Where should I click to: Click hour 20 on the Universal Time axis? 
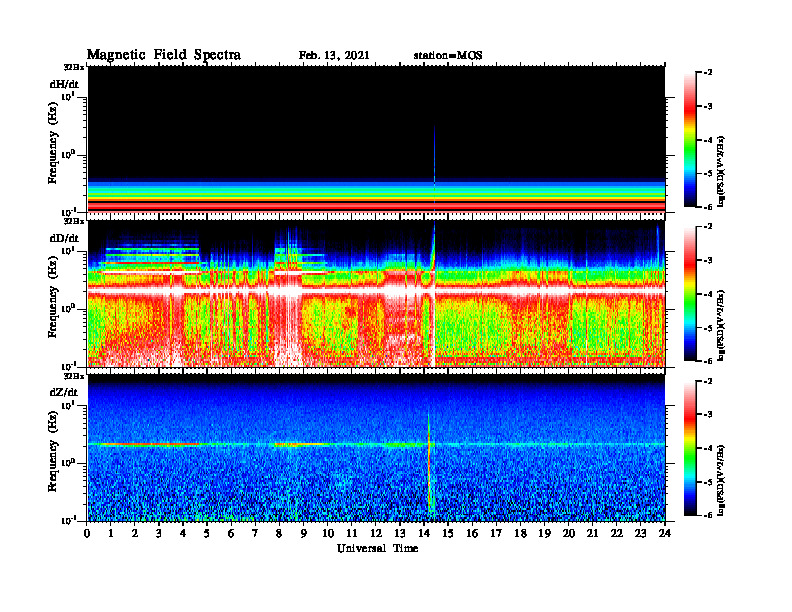[568, 533]
